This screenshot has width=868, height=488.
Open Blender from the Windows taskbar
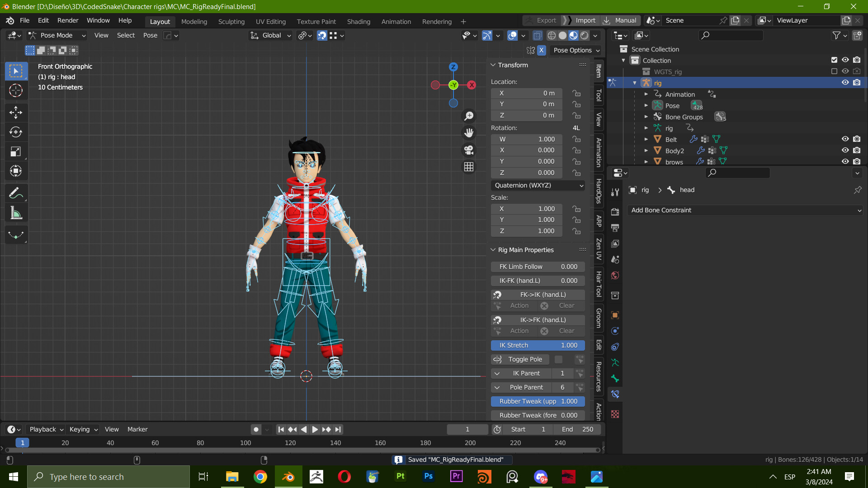[288, 477]
